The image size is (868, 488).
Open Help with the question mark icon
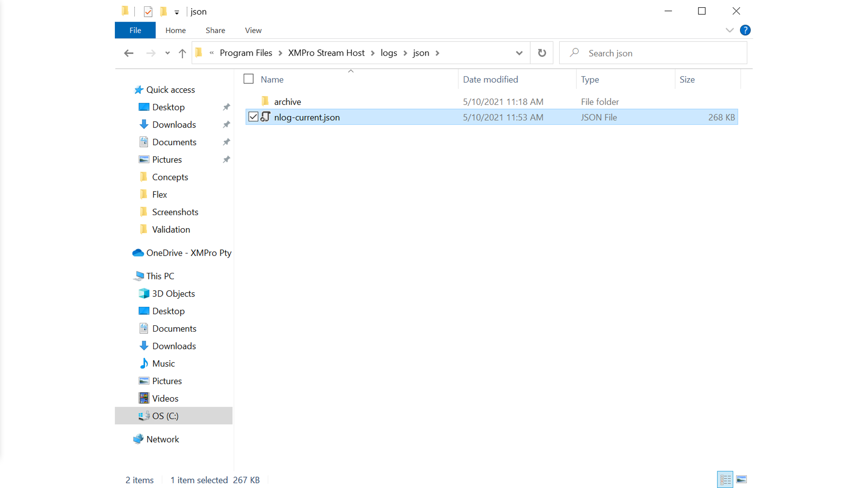[745, 30]
